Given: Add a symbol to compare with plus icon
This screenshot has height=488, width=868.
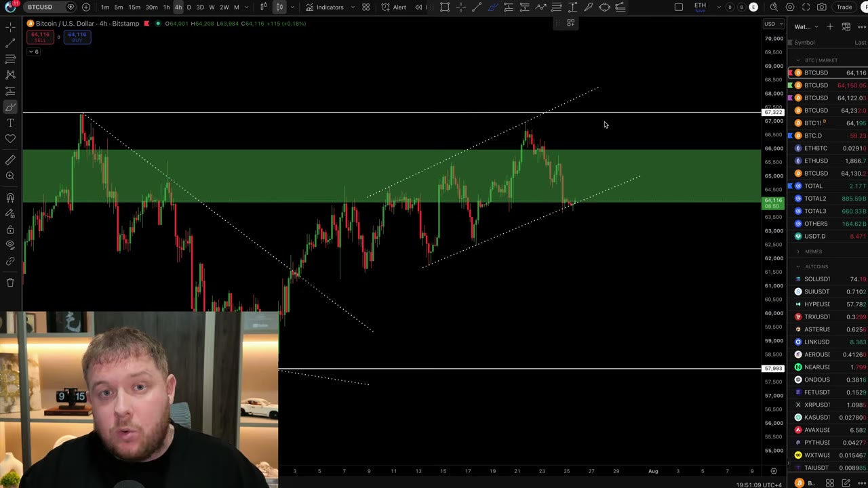Looking at the screenshot, I should pyautogui.click(x=86, y=7).
